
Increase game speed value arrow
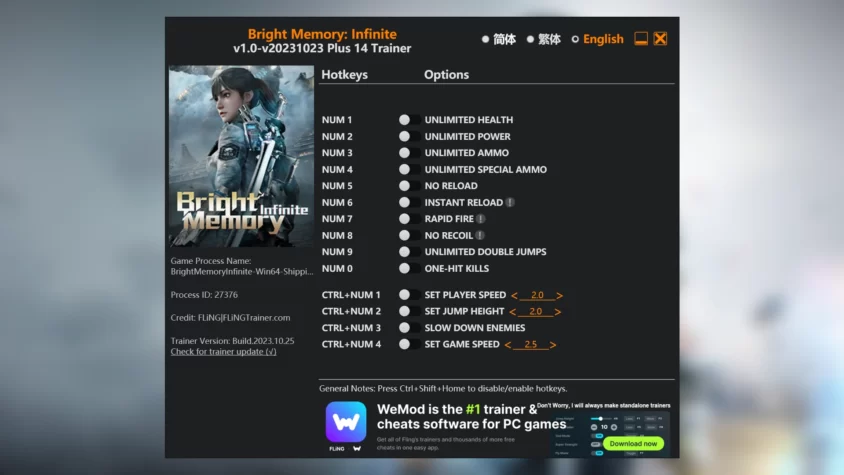tap(553, 345)
